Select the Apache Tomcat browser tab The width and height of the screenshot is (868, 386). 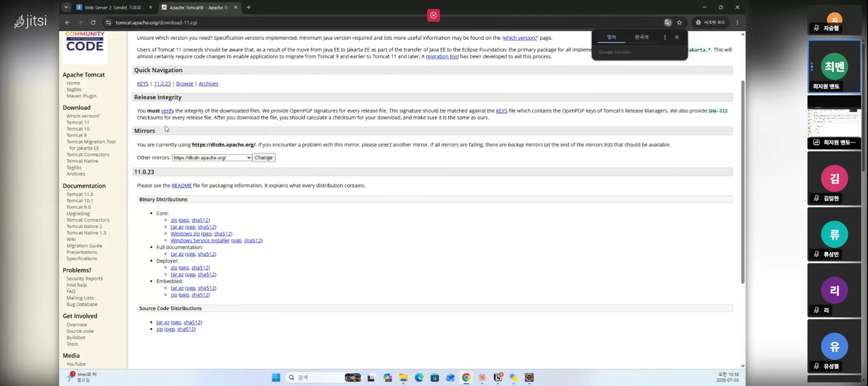(199, 7)
